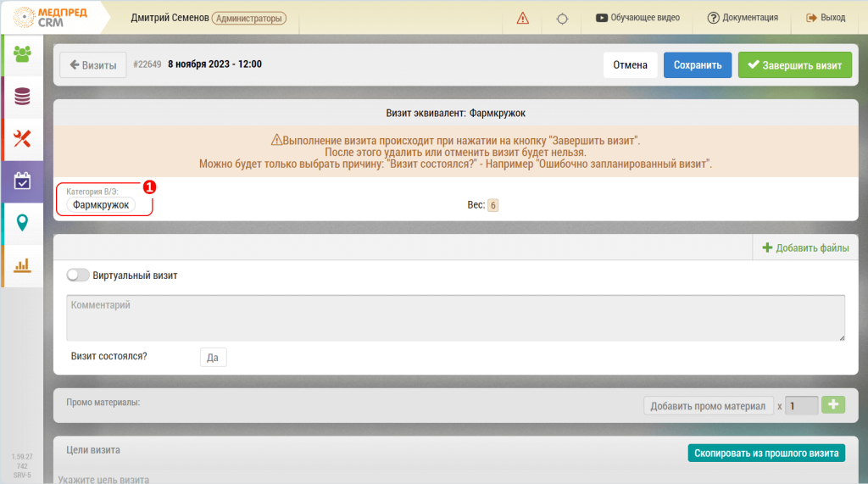
Task: Open the map pin sidebar icon
Action: coord(22,223)
